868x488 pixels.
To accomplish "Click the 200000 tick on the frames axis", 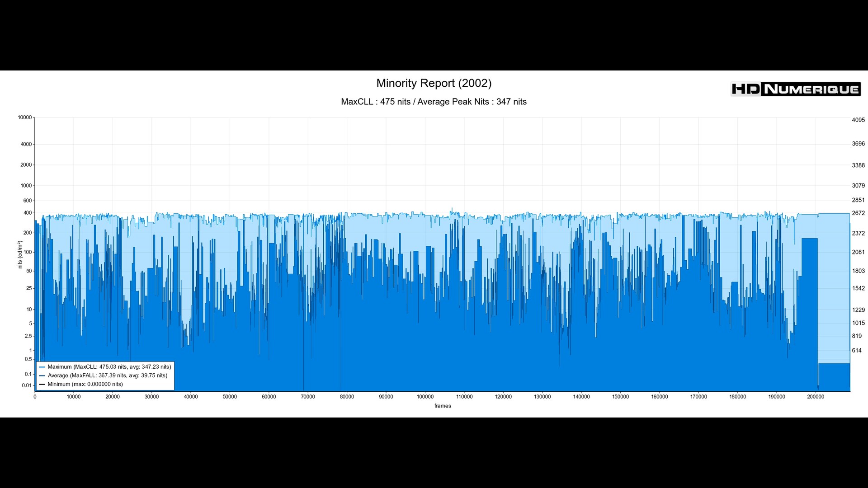I will pos(815,397).
